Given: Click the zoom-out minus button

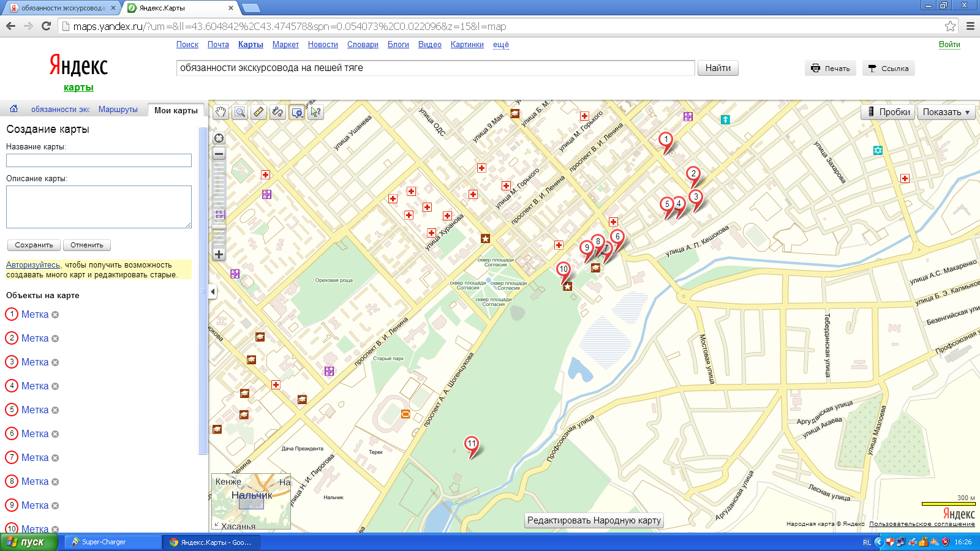Looking at the screenshot, I should click(219, 154).
